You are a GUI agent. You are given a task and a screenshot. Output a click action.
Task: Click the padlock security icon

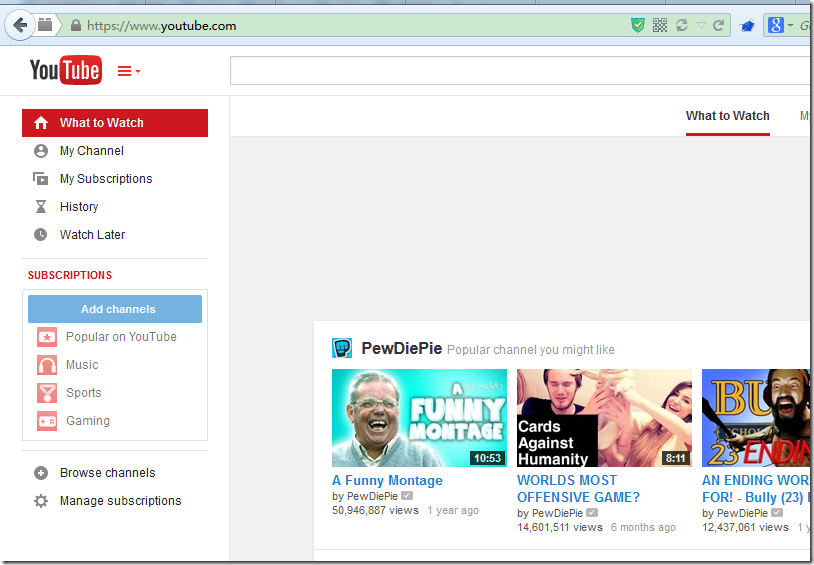(76, 25)
